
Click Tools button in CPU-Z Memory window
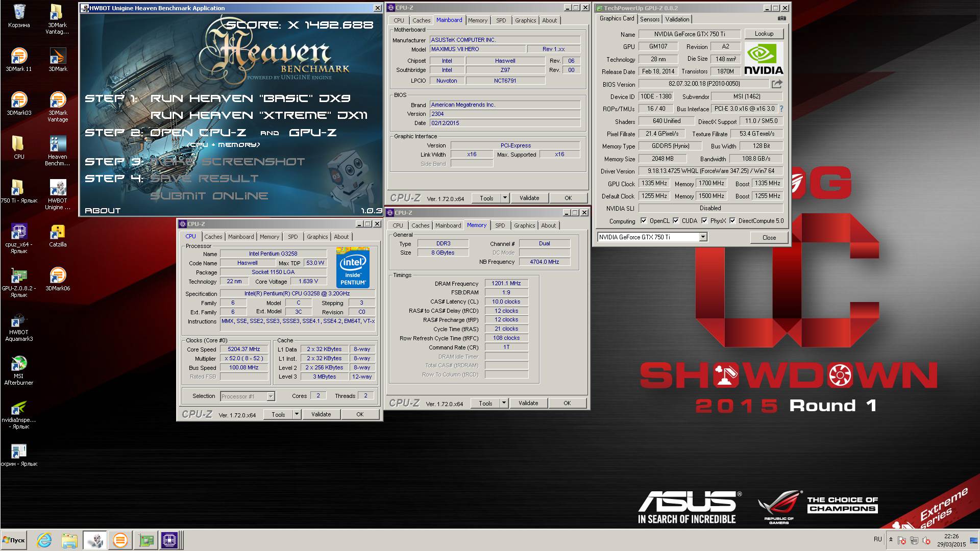[x=485, y=403]
